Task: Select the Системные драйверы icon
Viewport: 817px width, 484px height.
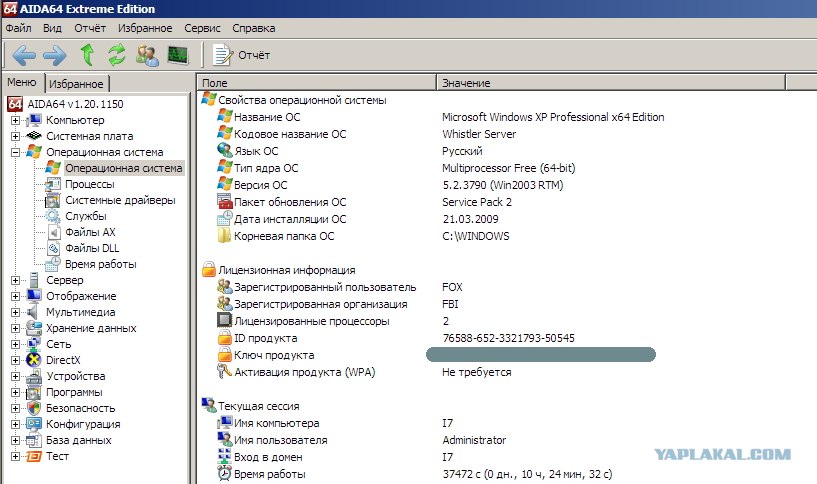Action: click(53, 201)
